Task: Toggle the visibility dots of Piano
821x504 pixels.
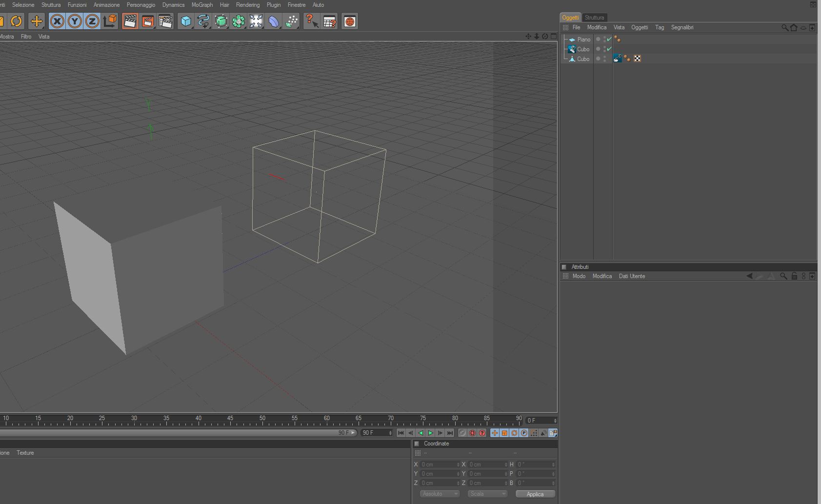Action: click(x=605, y=40)
